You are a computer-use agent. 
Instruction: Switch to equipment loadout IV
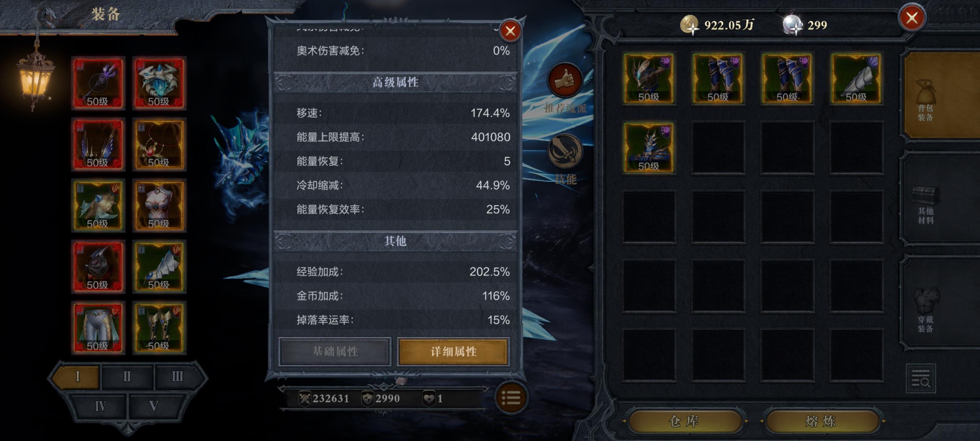pos(100,406)
